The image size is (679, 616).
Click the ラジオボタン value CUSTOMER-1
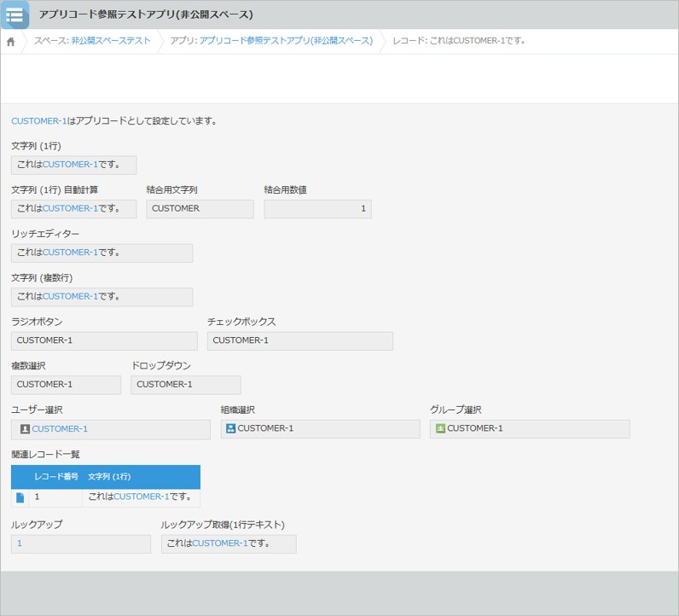point(44,340)
